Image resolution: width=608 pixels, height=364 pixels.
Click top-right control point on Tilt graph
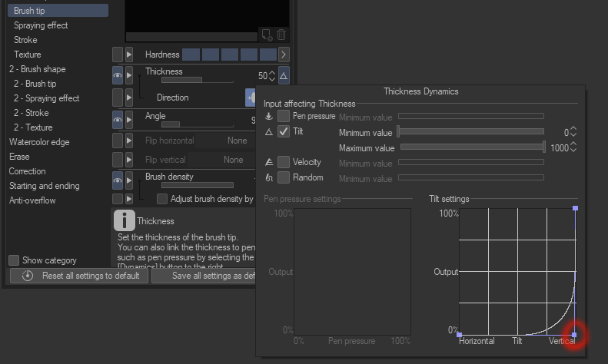(575, 208)
